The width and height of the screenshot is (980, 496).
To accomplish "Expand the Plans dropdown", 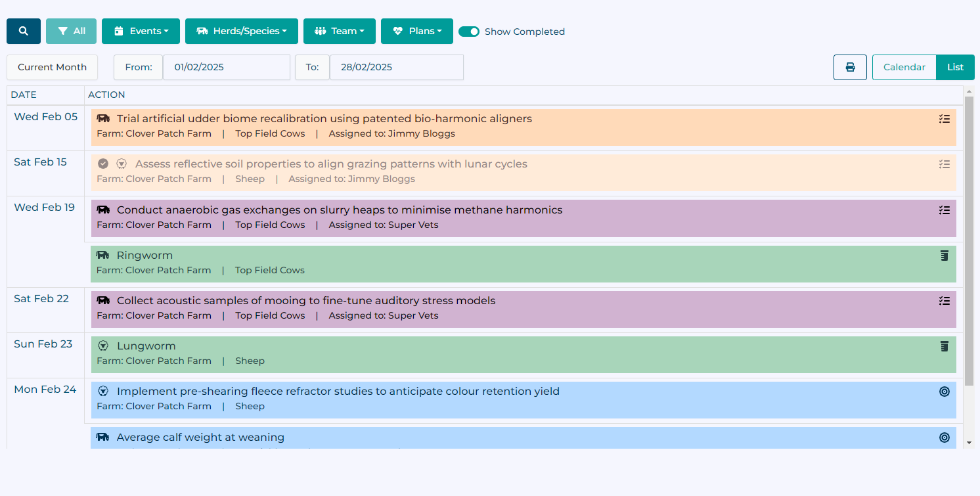I will tap(416, 30).
